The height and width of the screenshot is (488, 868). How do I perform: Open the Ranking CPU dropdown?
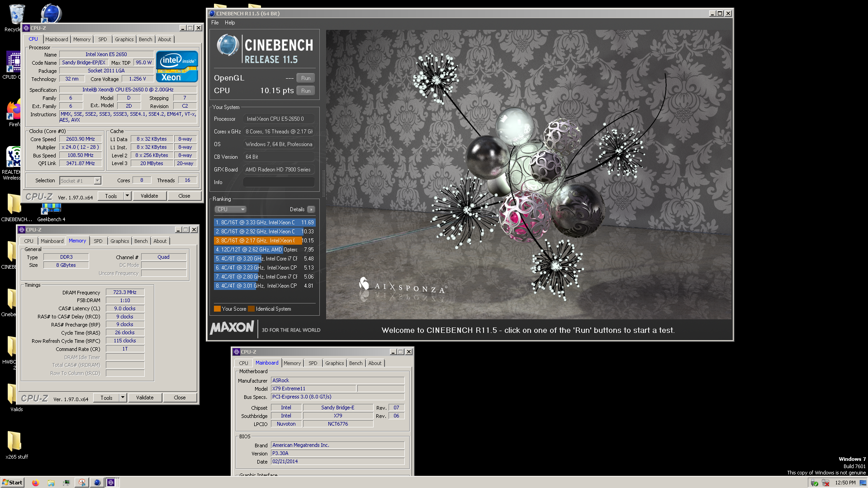230,209
